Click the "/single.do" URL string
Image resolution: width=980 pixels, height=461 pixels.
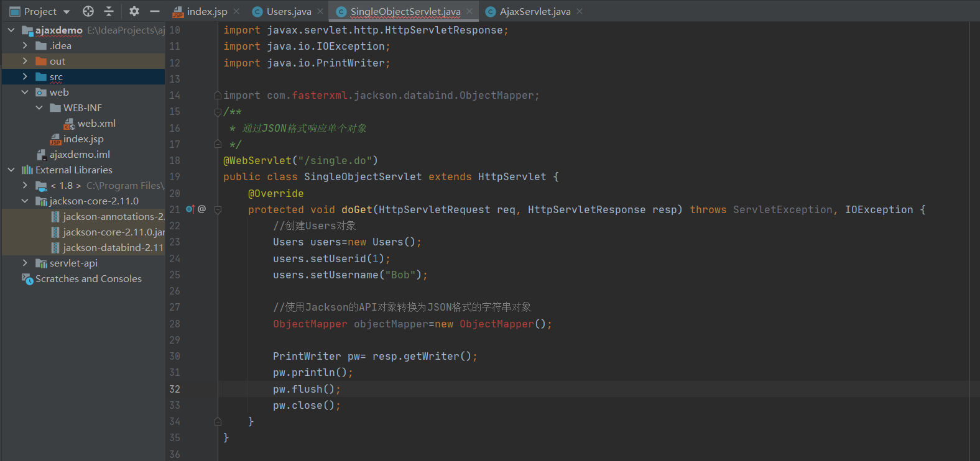coord(335,160)
